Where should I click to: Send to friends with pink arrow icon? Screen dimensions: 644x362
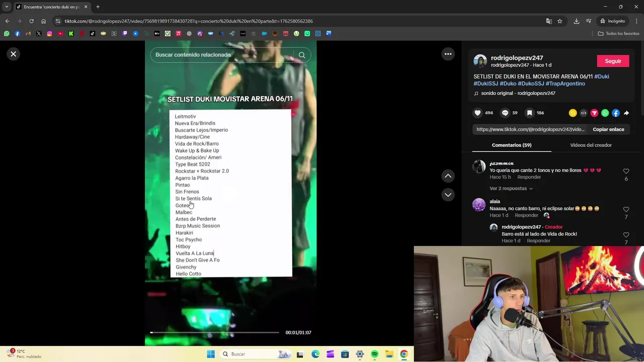click(594, 113)
